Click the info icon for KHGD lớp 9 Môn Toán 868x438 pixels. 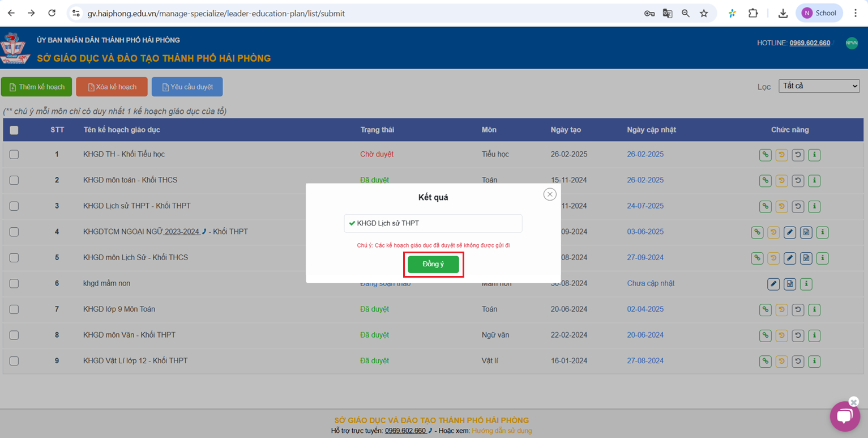814,309
